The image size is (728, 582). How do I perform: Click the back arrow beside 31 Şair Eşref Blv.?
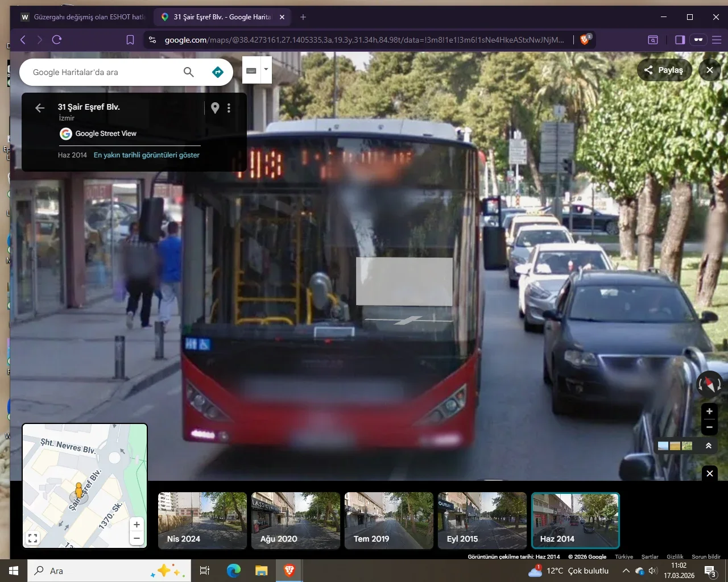[40, 108]
